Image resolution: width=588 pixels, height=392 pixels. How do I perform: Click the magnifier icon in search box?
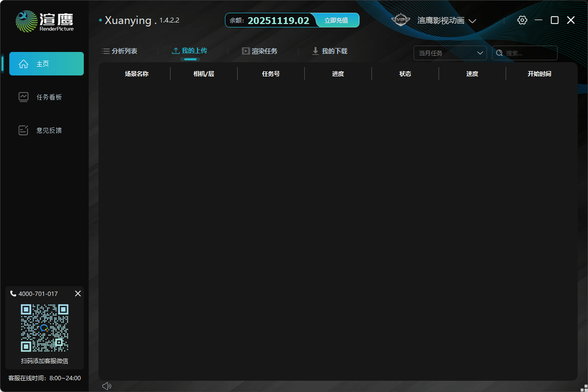pos(499,53)
